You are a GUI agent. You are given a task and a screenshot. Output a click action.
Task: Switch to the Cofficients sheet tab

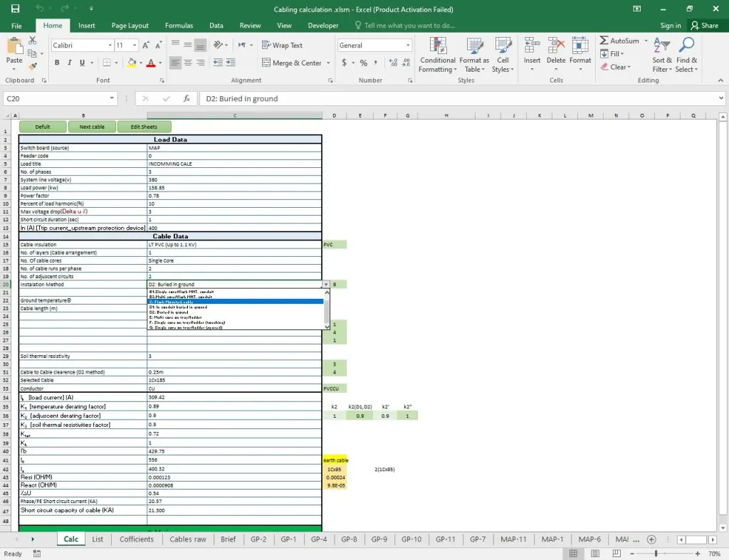137,539
